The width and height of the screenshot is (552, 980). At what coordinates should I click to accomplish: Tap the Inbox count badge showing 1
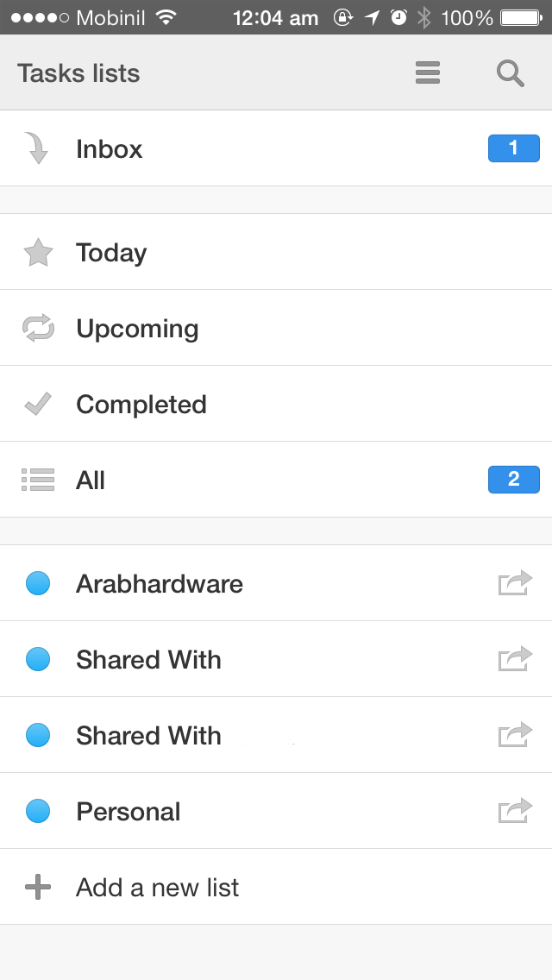[514, 148]
